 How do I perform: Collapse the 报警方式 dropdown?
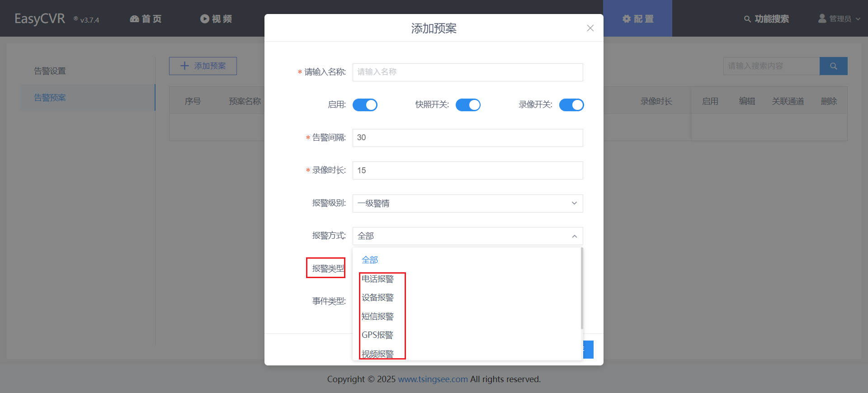(467, 236)
